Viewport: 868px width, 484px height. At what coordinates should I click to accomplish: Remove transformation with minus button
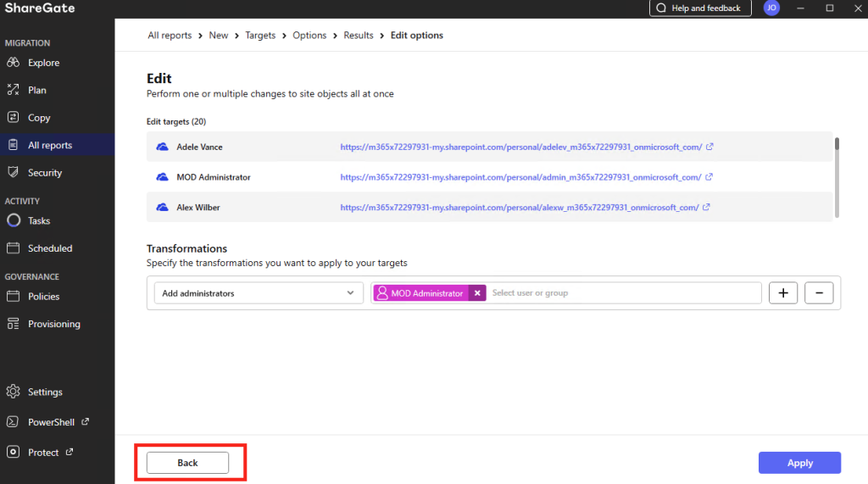[819, 293]
